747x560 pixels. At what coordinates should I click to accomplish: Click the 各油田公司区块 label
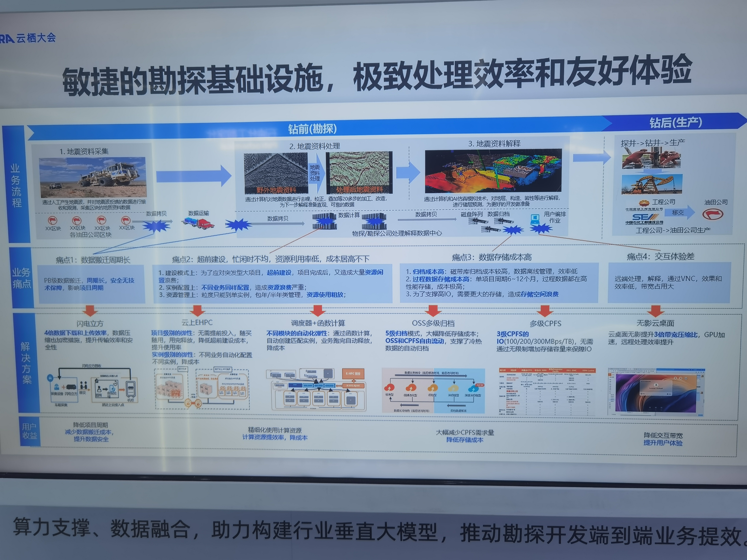coord(90,235)
